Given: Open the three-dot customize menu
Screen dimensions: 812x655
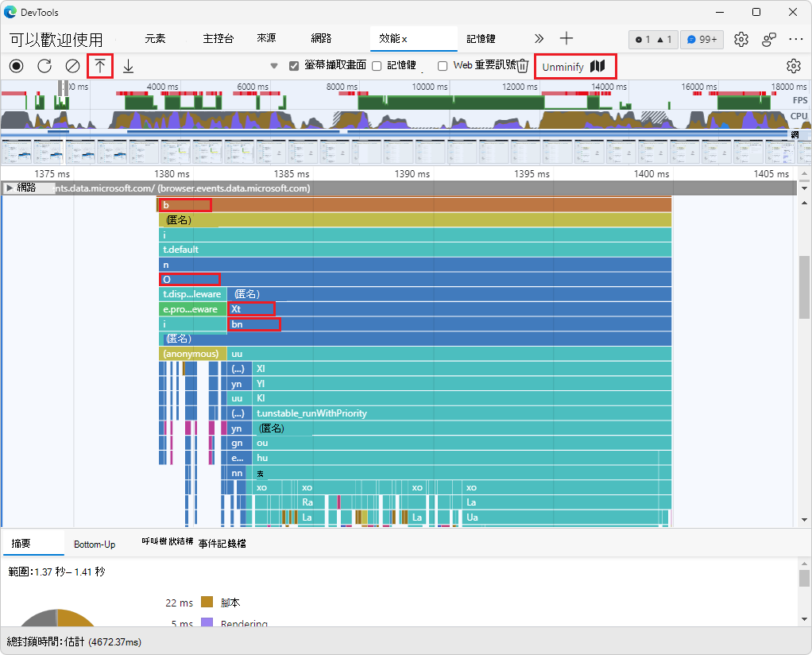Looking at the screenshot, I should (x=795, y=39).
